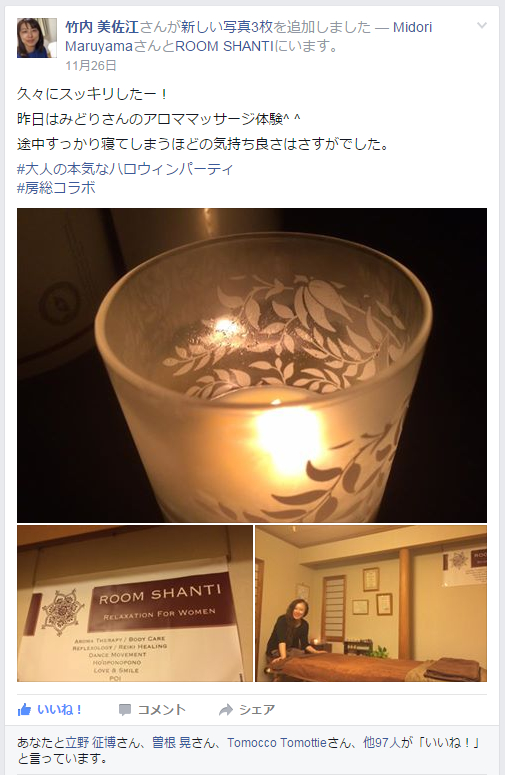Screen dimensions: 505x775
Task: Open 竹内 美佐江's profile picture
Action: 37,38
